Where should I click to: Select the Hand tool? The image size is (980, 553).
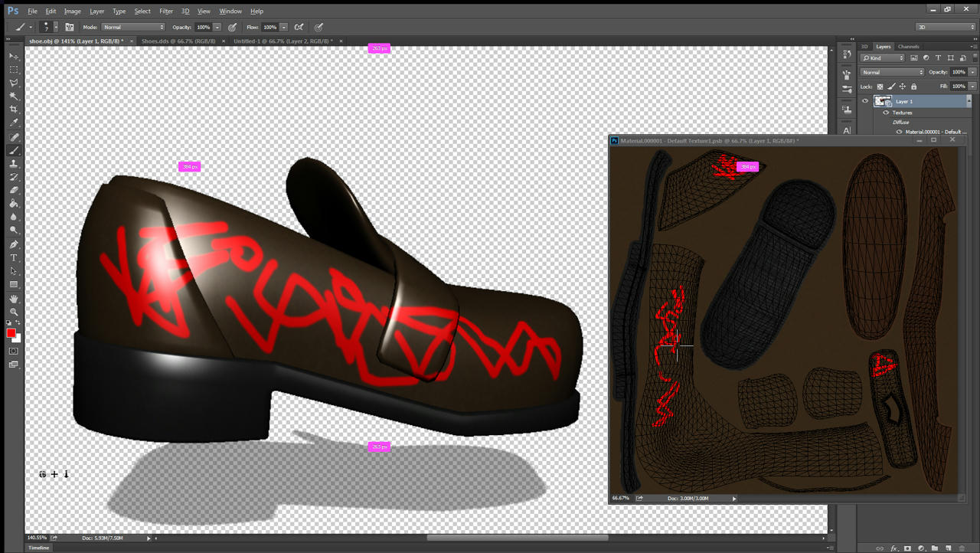14,299
